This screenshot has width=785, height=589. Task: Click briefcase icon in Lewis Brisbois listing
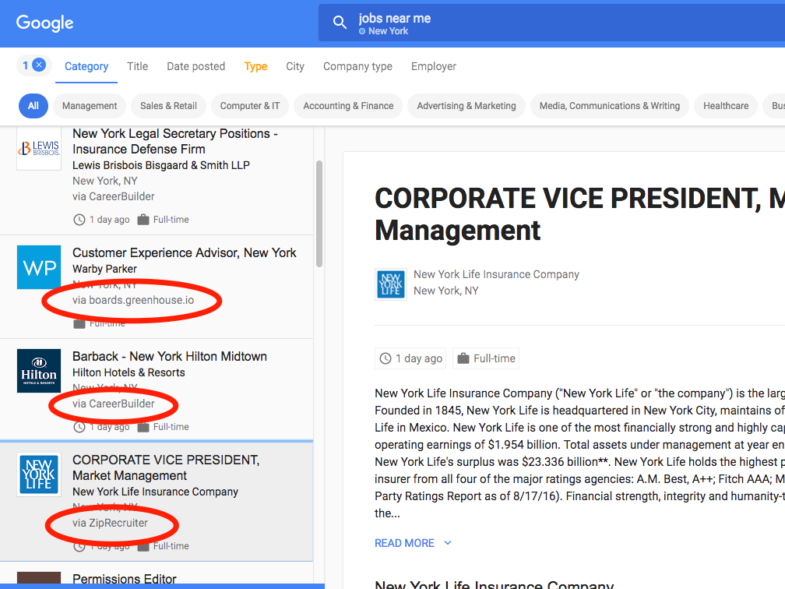coord(143,219)
